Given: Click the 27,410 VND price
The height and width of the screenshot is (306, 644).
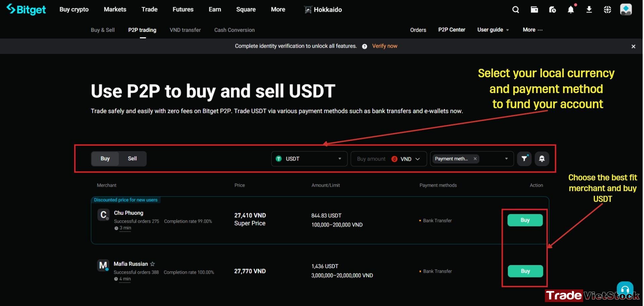Looking at the screenshot, I should [x=250, y=215].
